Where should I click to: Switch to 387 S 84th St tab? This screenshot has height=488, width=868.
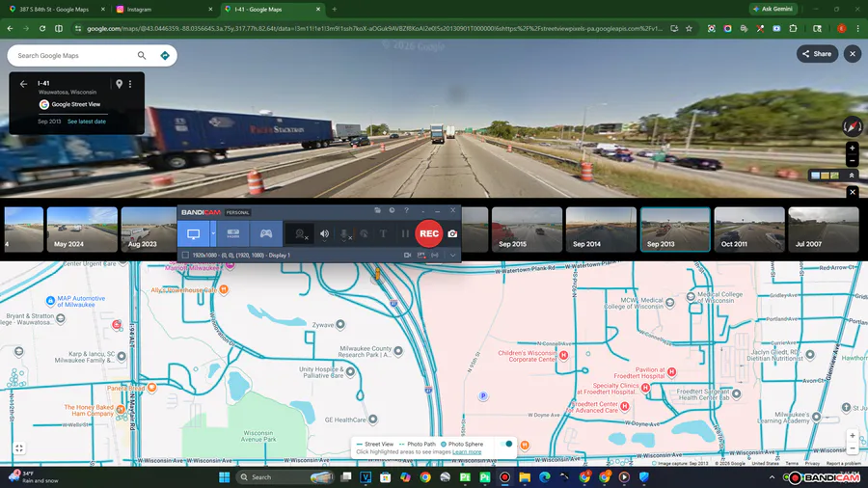click(x=55, y=10)
